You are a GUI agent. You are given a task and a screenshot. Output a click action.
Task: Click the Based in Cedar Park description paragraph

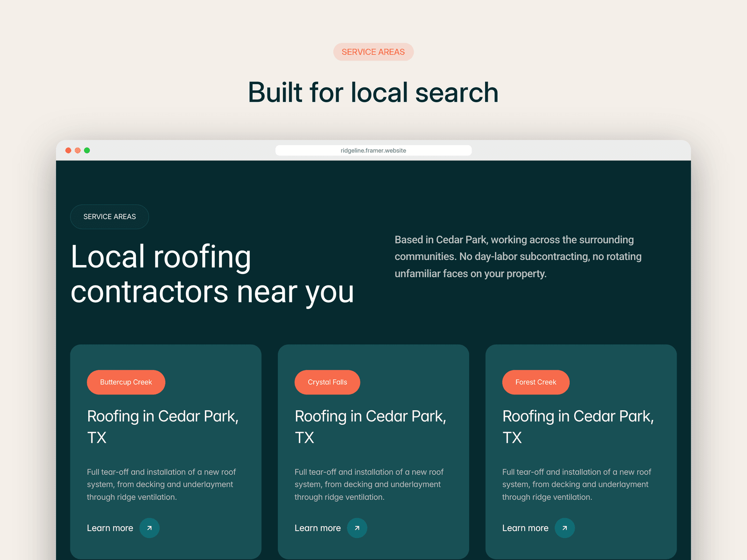click(518, 257)
